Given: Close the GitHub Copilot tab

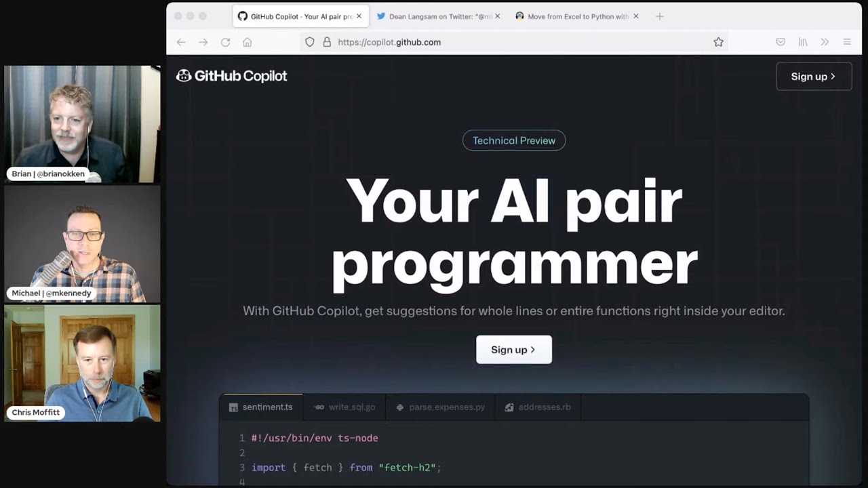Looking at the screenshot, I should tap(359, 16).
